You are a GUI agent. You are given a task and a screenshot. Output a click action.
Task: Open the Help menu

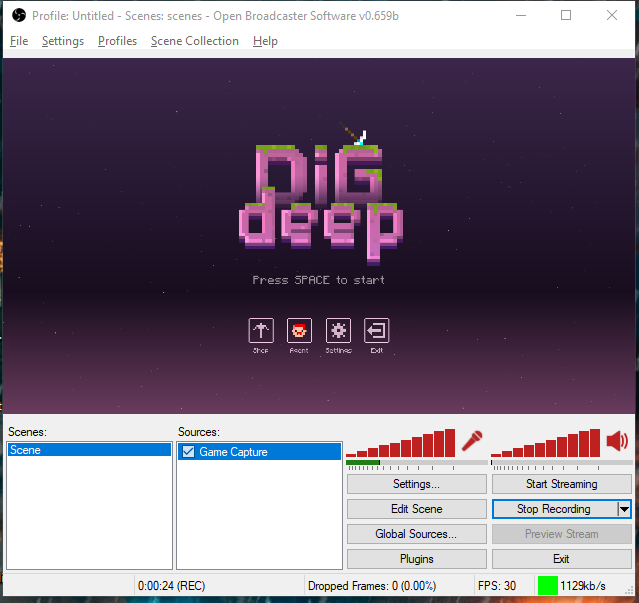pyautogui.click(x=265, y=41)
